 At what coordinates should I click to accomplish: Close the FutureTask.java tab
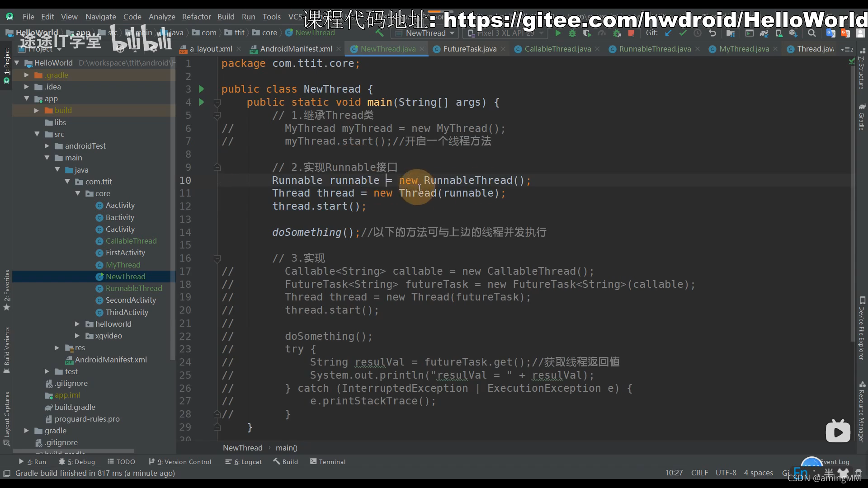(x=503, y=49)
